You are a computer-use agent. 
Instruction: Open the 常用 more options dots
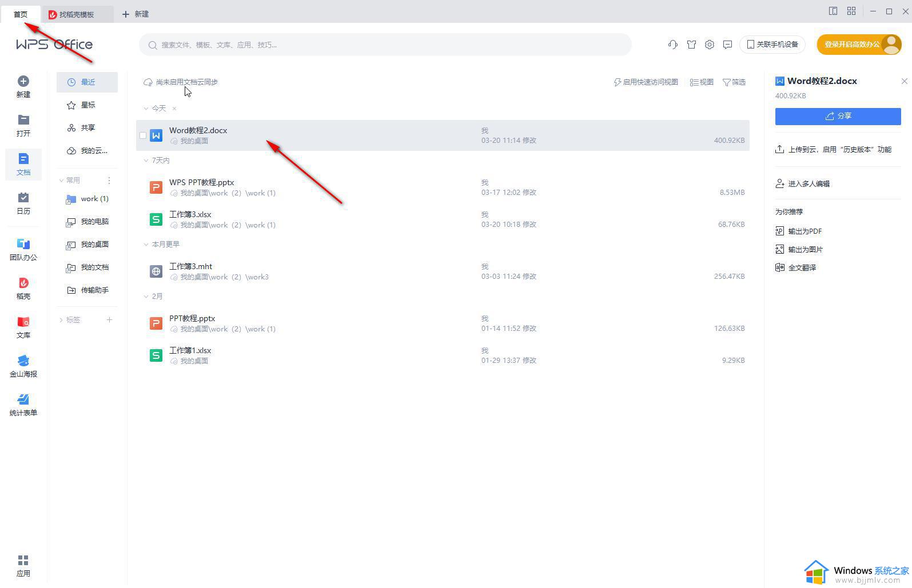[109, 181]
